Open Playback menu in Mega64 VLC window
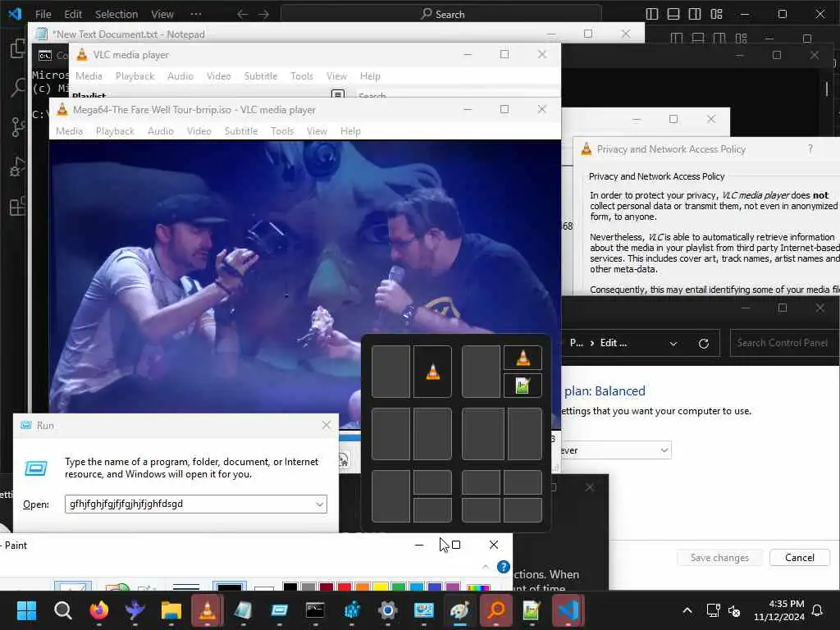 (115, 131)
